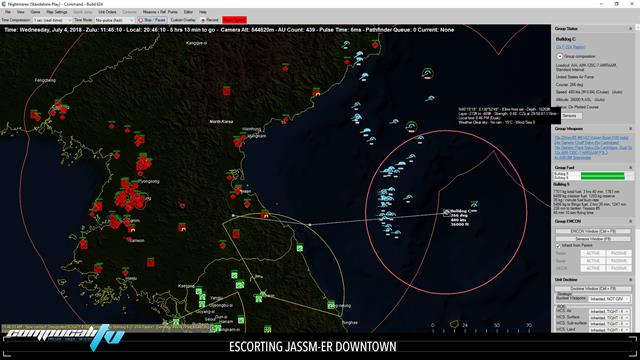Select the Bulldog C aircraft group on map
The height and width of the screenshot is (360, 640).
447,212
